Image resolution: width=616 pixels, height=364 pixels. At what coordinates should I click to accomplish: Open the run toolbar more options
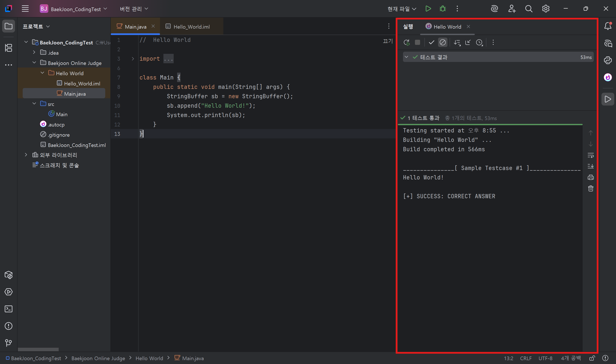[493, 43]
